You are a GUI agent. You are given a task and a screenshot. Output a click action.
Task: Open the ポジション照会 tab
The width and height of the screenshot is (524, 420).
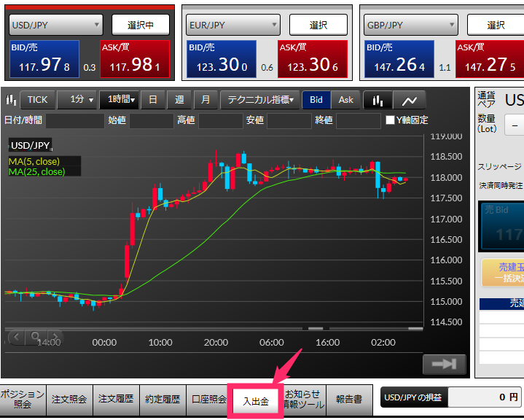23,400
